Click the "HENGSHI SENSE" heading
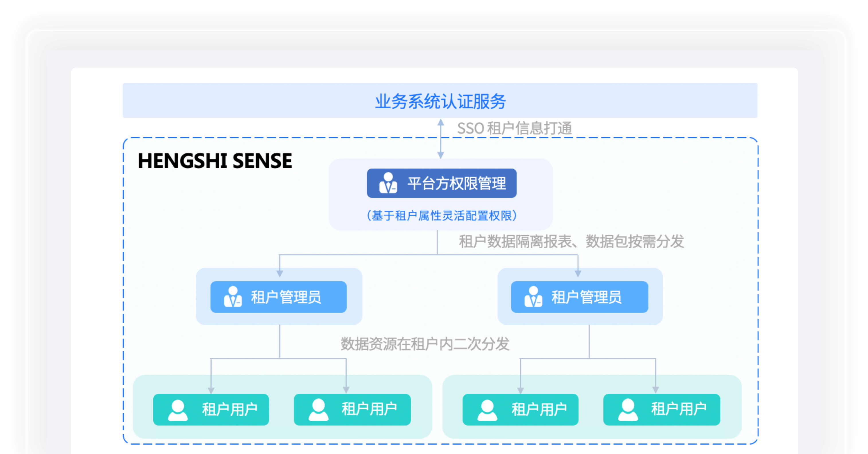868x454 pixels. pyautogui.click(x=215, y=161)
